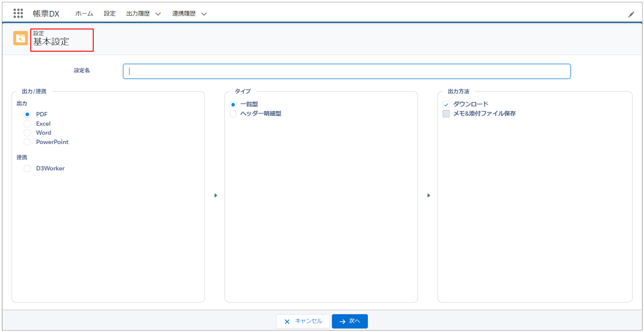Enable the メモ&添付ファイル保存 checkbox
Viewport: 644px width, 332px height.
click(446, 114)
